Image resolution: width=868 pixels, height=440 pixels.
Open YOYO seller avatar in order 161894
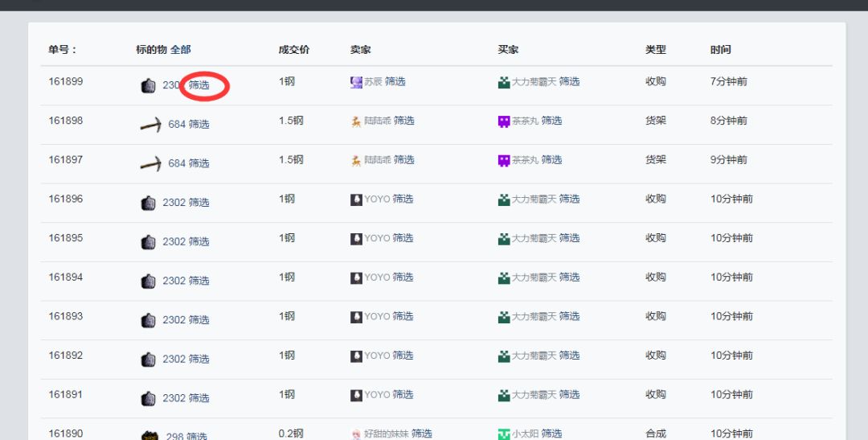357,278
